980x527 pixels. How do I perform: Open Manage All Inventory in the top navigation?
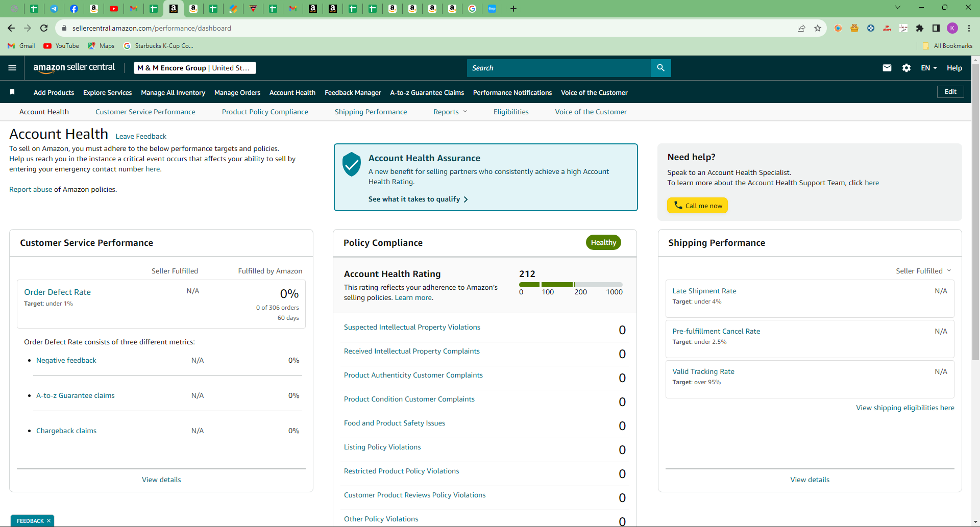point(173,92)
